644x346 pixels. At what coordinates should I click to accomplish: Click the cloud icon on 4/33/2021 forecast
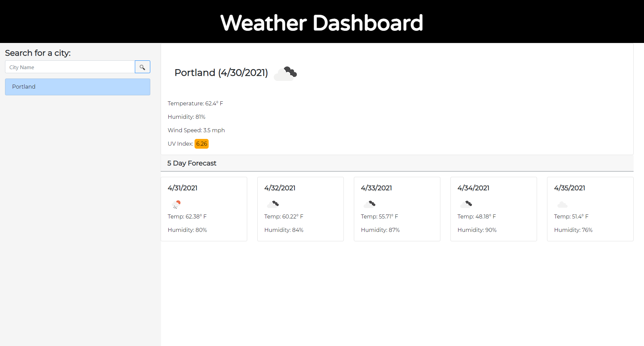click(x=369, y=204)
